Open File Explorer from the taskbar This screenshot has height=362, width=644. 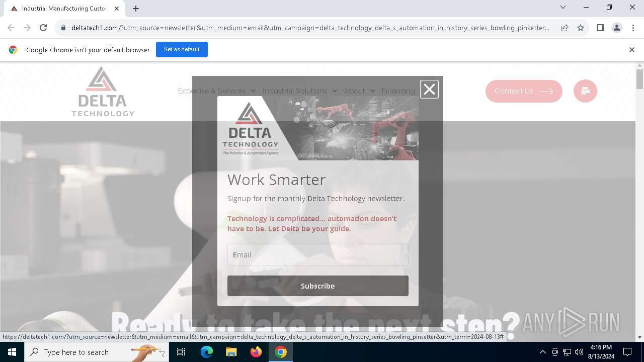tap(231, 352)
